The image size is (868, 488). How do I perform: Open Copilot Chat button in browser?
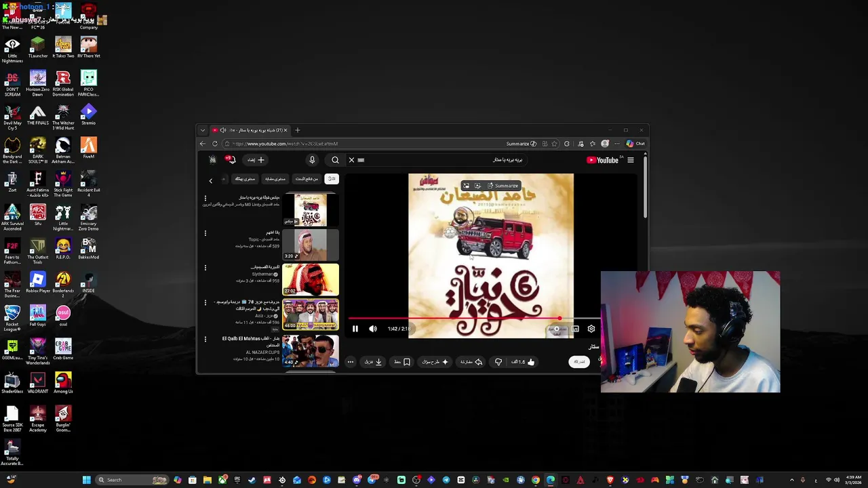click(636, 144)
